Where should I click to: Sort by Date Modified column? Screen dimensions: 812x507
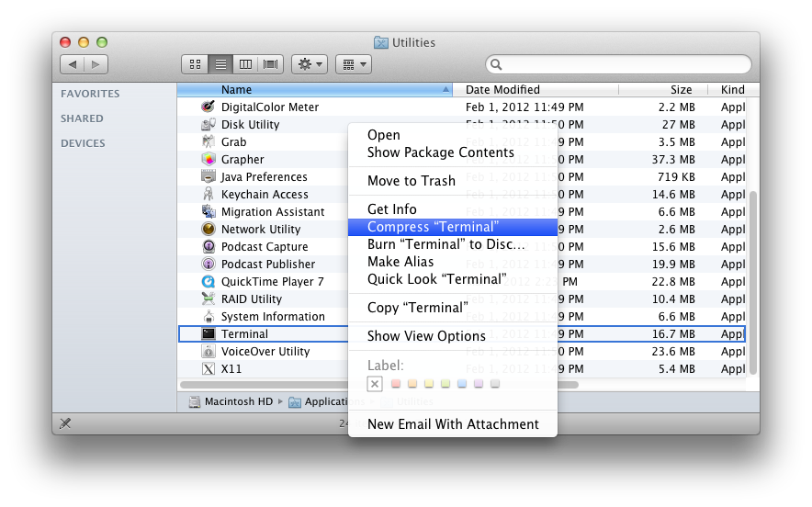pyautogui.click(x=536, y=90)
